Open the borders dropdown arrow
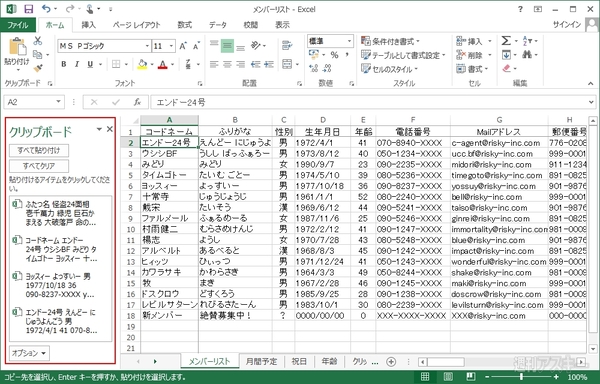 coord(126,64)
